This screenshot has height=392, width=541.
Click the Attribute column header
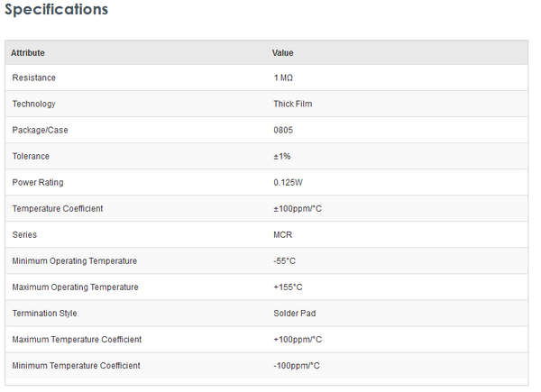tap(28, 53)
